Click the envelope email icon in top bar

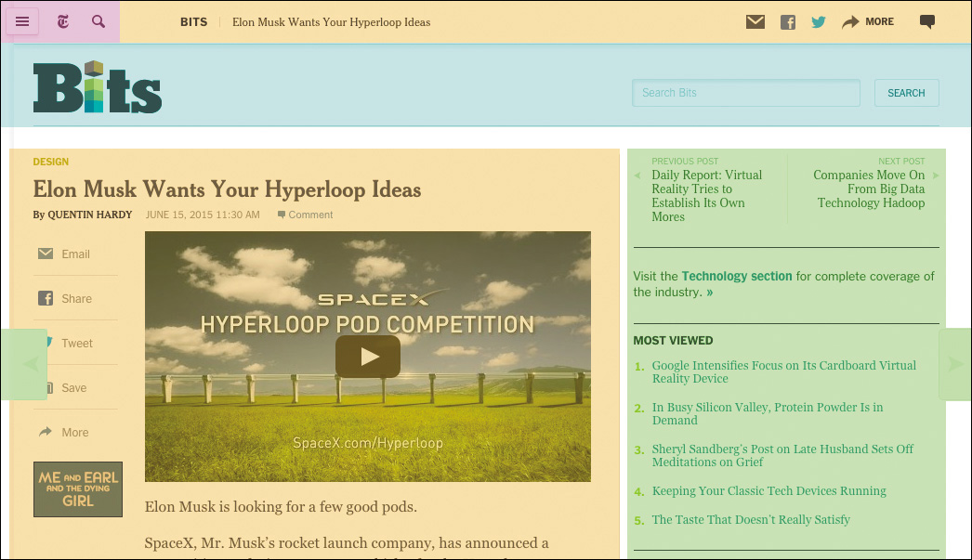755,22
